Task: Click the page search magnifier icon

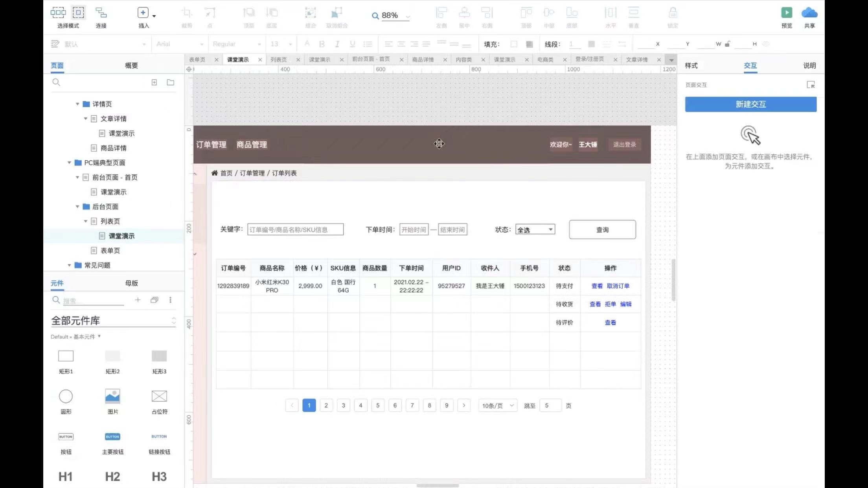Action: 56,83
